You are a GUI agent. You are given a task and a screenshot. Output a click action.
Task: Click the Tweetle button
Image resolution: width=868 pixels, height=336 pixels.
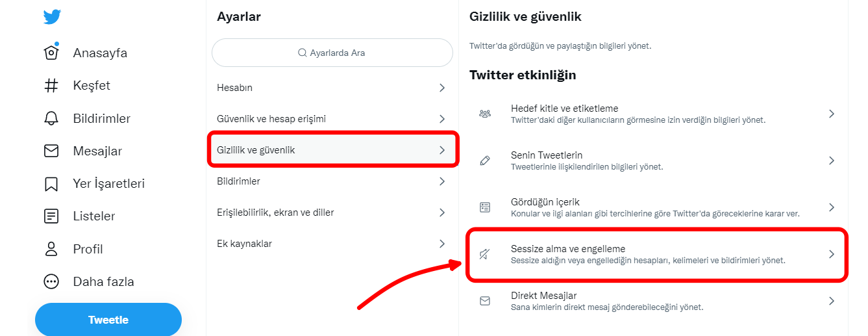point(108,320)
